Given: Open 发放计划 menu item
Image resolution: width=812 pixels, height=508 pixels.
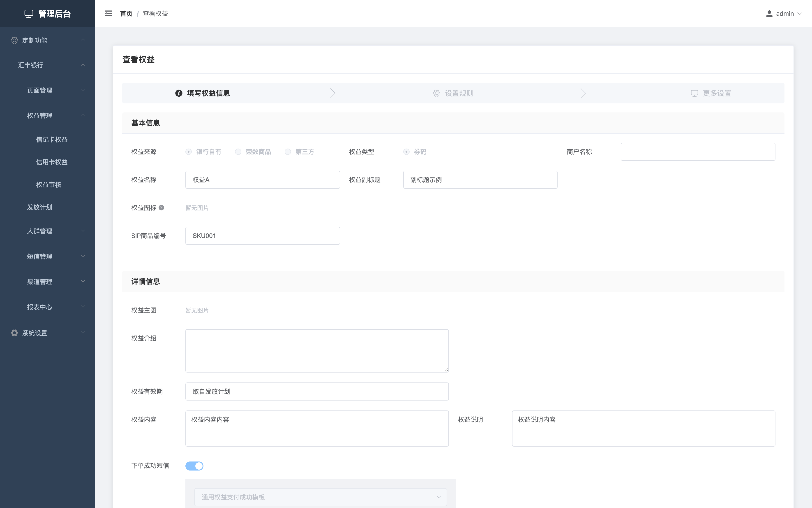Looking at the screenshot, I should (x=40, y=207).
